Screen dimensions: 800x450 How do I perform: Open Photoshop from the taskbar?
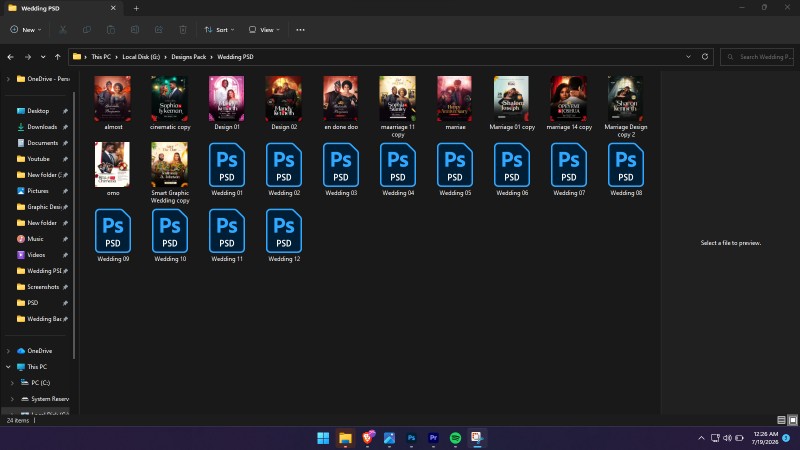pos(411,438)
